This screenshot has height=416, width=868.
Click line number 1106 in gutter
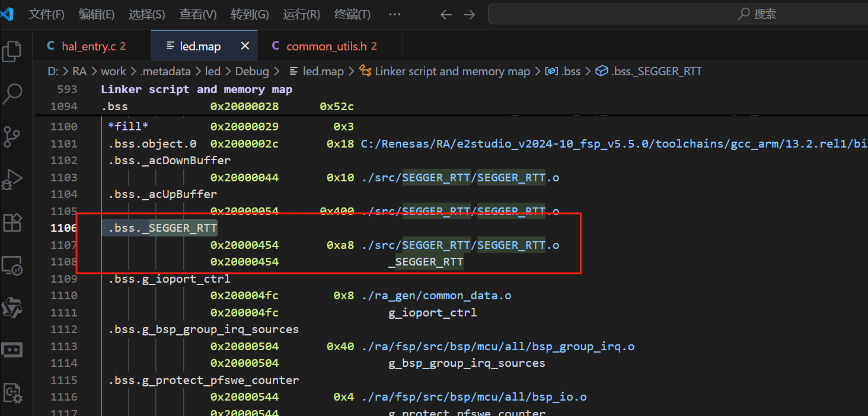click(64, 228)
